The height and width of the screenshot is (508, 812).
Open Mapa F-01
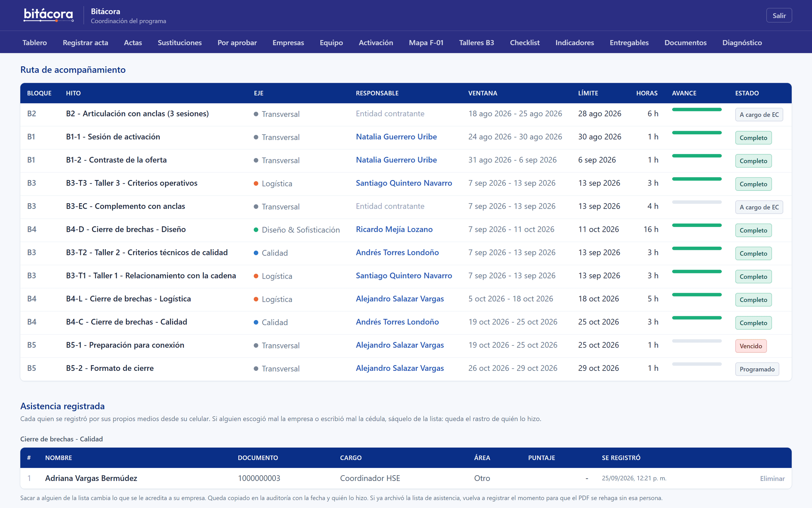(x=426, y=43)
